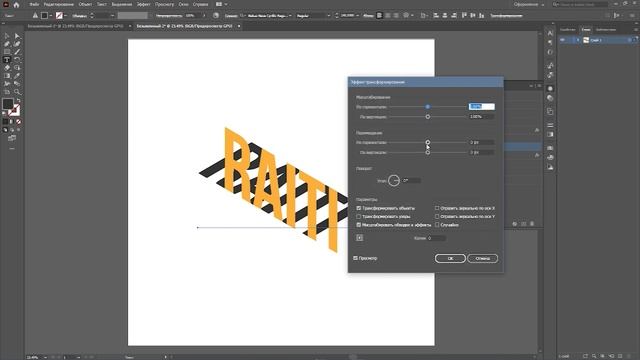This screenshot has height=360, width=640.
Task: Click vertical align top icon
Action: [464, 16]
